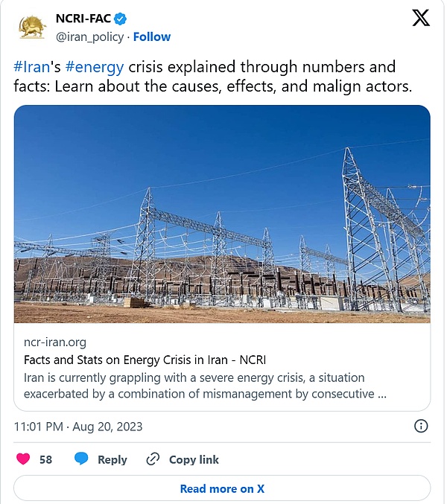Open the @iran_policy handle
This screenshot has width=447, height=504.
pyautogui.click(x=89, y=36)
